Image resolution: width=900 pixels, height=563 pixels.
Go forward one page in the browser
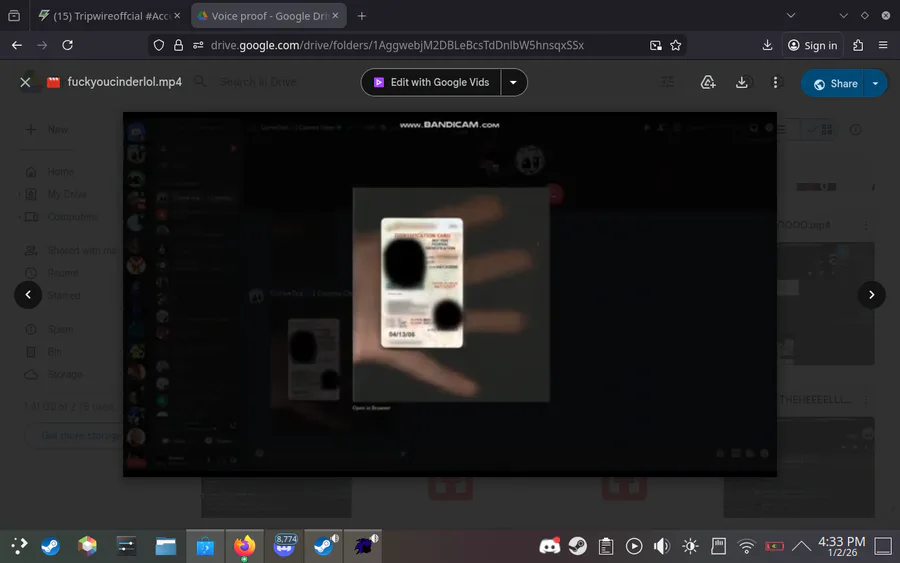coord(42,45)
